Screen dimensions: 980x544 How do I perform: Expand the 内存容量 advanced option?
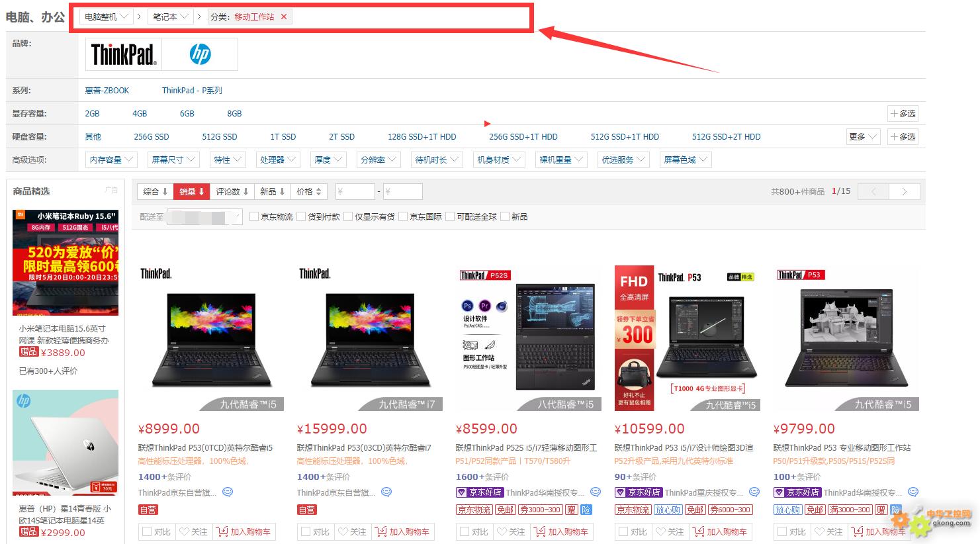(111, 160)
